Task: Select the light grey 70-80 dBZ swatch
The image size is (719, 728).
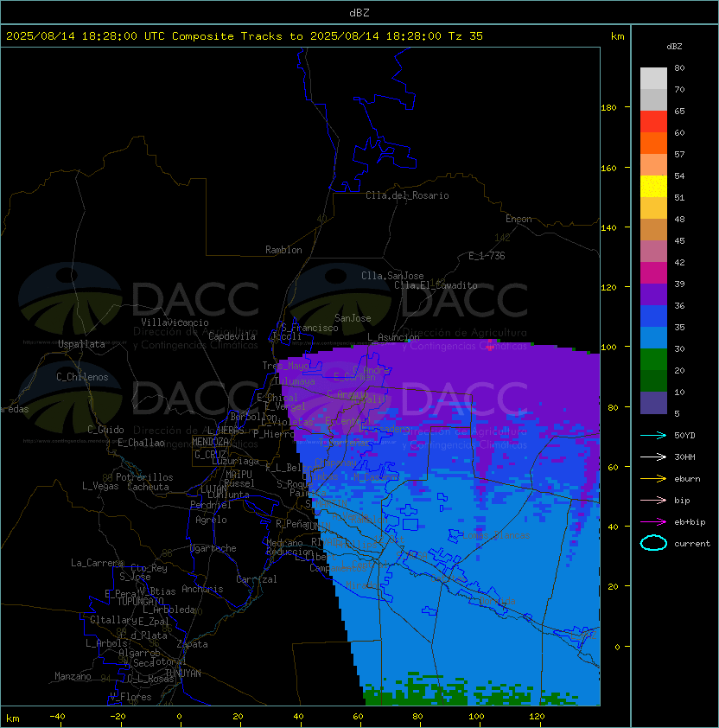Action: 653,79
